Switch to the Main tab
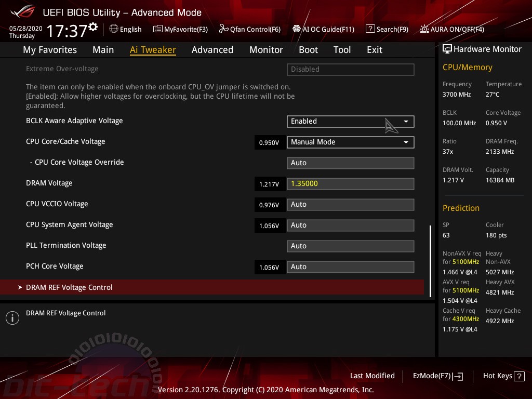Viewport: 532px width, 399px height. pyautogui.click(x=103, y=50)
